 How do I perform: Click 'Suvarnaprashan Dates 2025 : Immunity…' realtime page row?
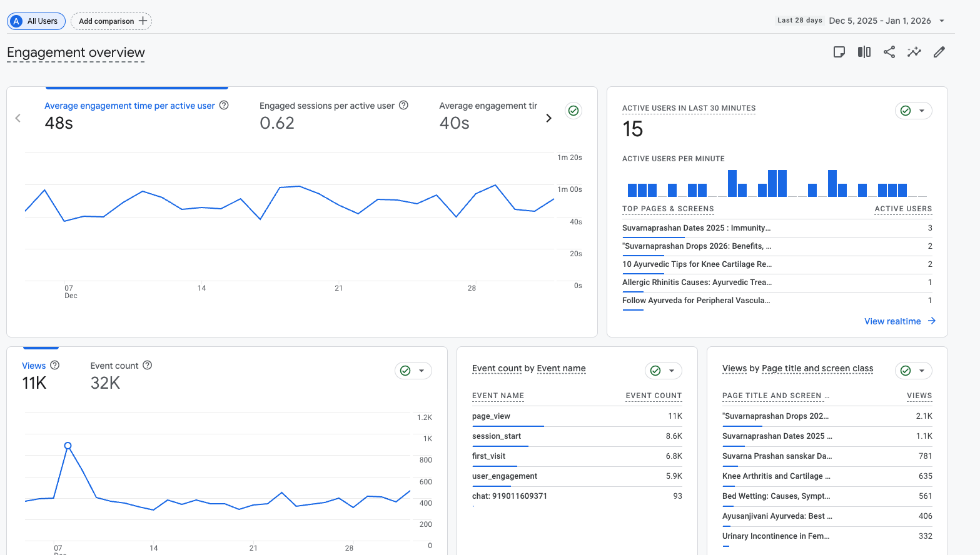(x=777, y=228)
